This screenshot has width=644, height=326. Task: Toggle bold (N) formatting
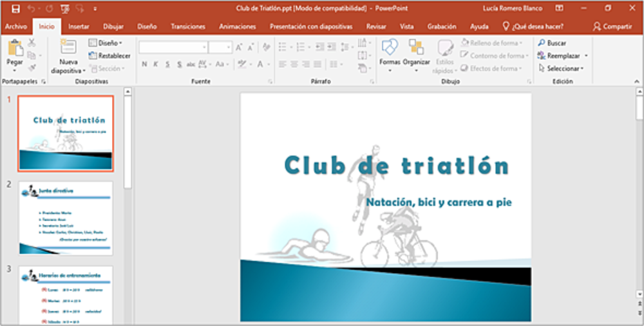145,64
